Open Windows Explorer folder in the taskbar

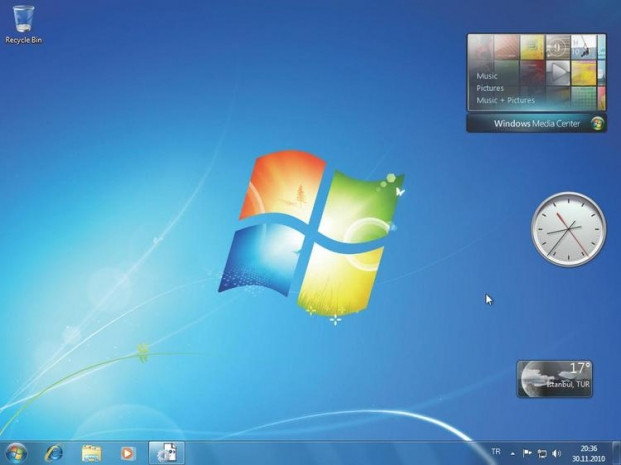[x=91, y=453]
